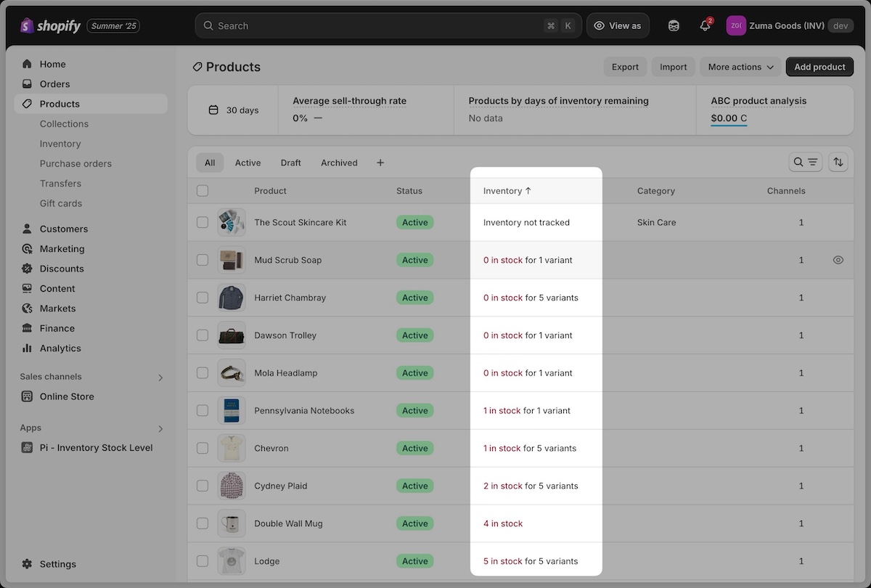Click the Analytics bar chart icon
The height and width of the screenshot is (588, 871).
(27, 348)
